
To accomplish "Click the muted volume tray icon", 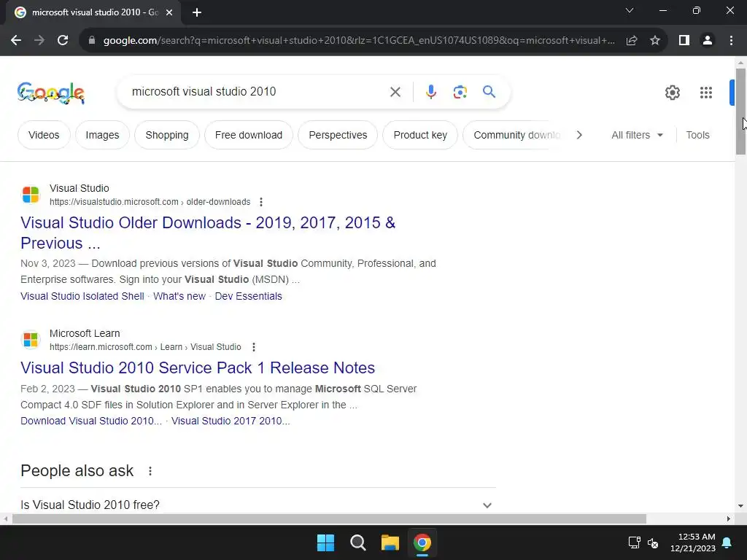I will 653,542.
